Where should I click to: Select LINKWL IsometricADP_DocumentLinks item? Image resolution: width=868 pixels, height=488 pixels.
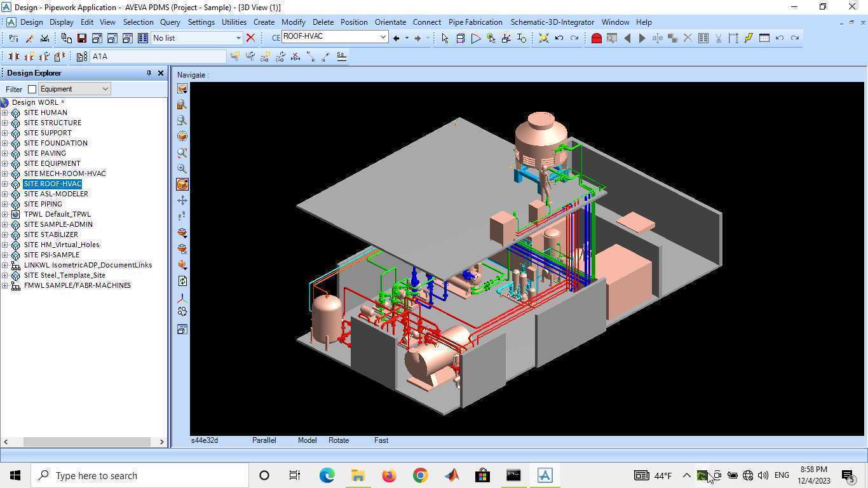coord(88,265)
